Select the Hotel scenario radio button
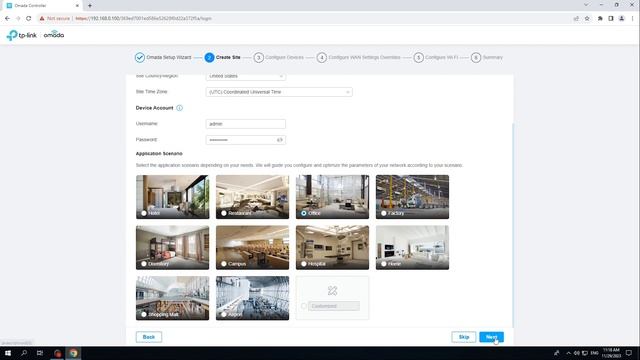This screenshot has width=640, height=360. tap(144, 213)
